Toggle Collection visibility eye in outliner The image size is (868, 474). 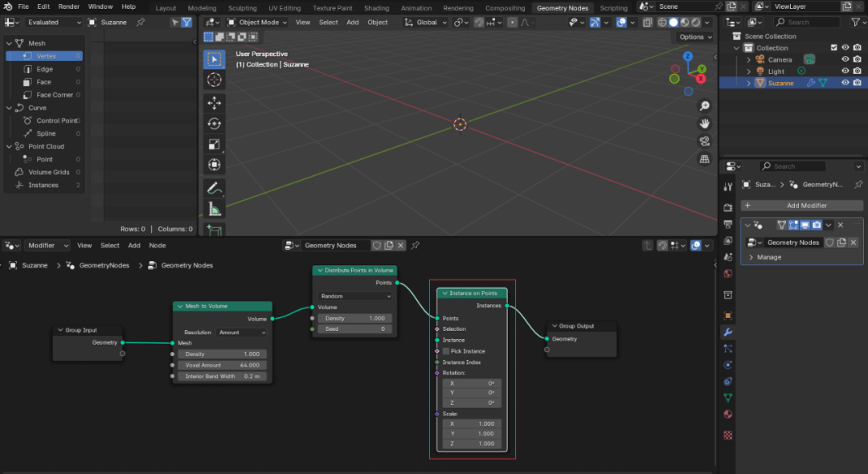[x=845, y=48]
